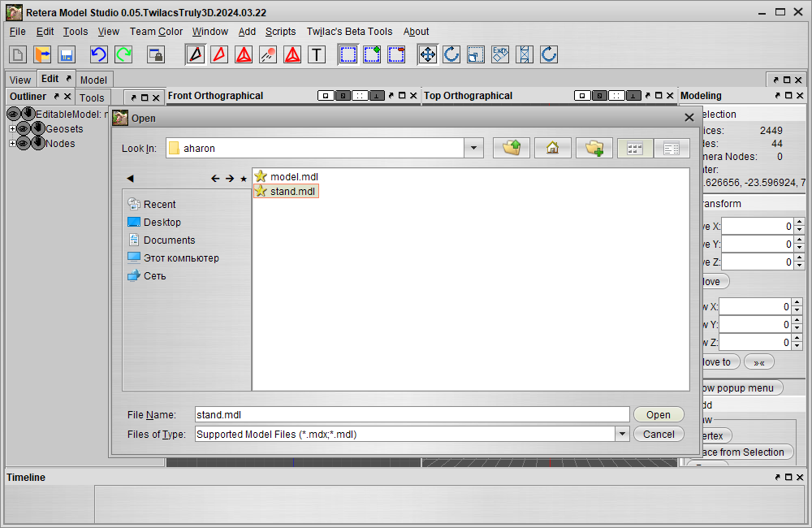Toggle editability hand icon for Nodes

pos(38,143)
